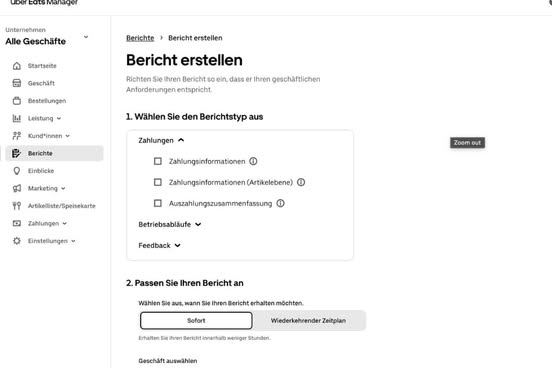This screenshot has width=552, height=368.
Task: Collapse the Zahlungen report type section
Action: tap(161, 141)
